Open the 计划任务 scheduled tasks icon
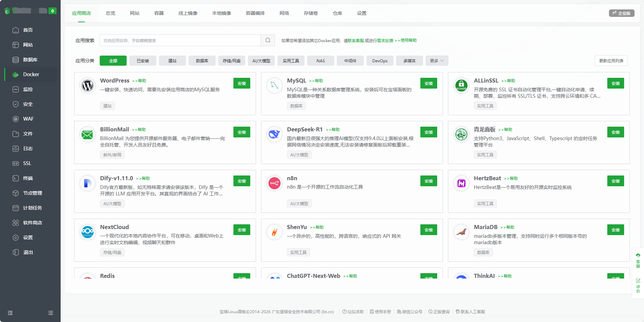Viewport: 644px width, 322px height. 15,208
